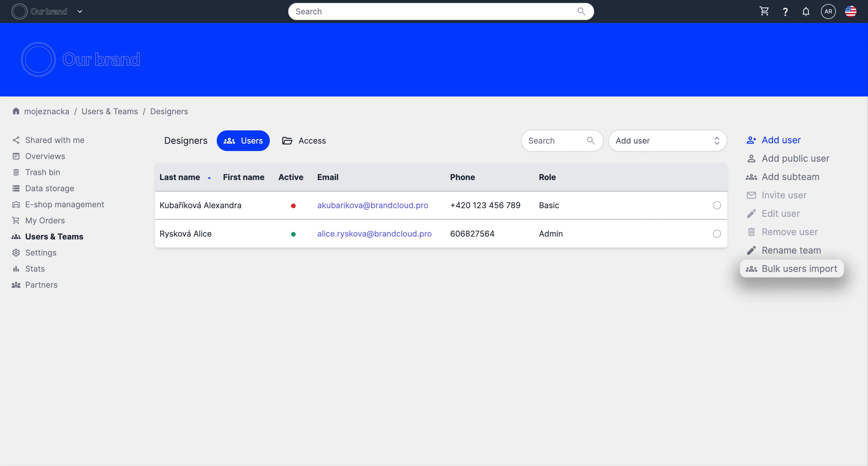This screenshot has width=868, height=466.
Task: Click the Users & Teams breadcrumb link
Action: point(110,111)
